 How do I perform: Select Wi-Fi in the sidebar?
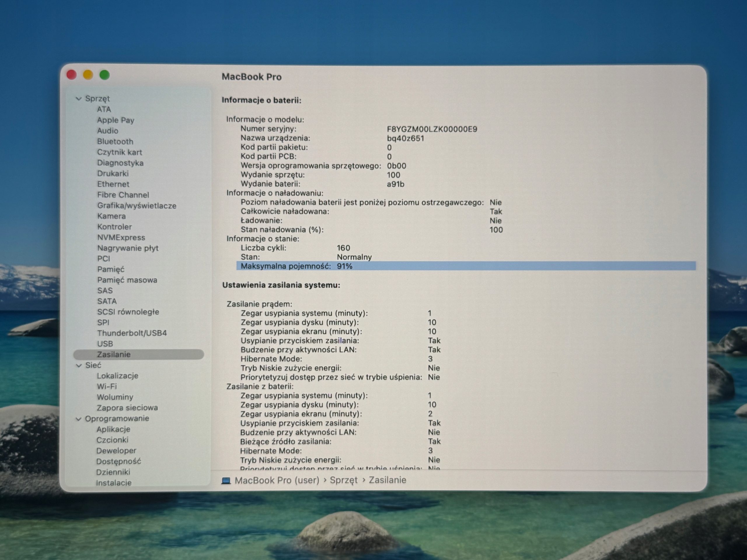point(107,386)
